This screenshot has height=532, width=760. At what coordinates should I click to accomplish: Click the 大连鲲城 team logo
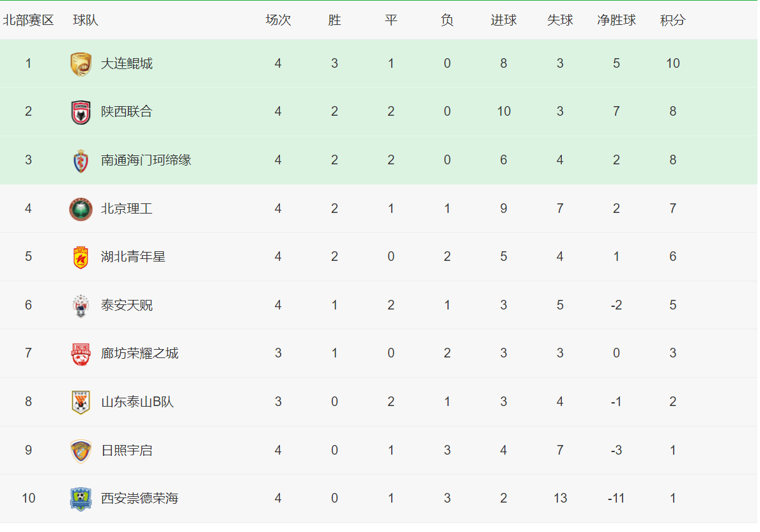pyautogui.click(x=81, y=64)
